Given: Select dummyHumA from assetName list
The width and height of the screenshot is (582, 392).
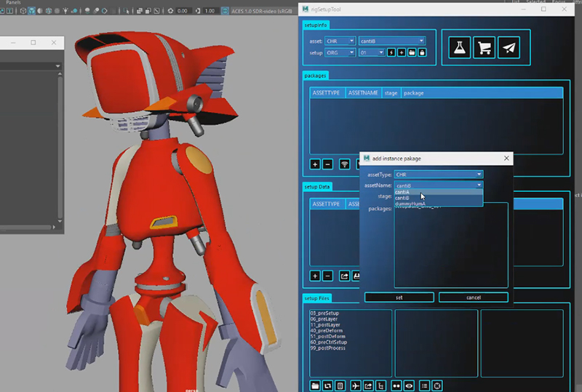Looking at the screenshot, I should (439, 204).
